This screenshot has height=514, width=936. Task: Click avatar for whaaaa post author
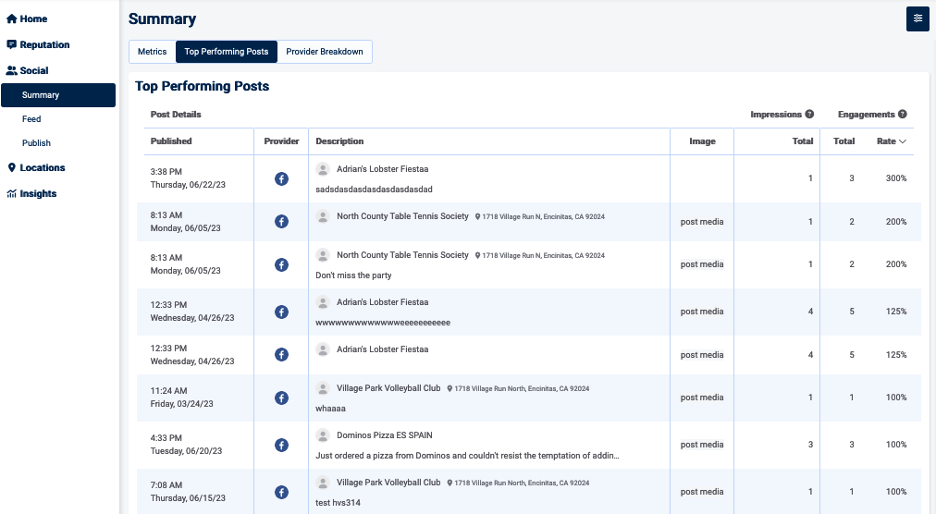[323, 389]
